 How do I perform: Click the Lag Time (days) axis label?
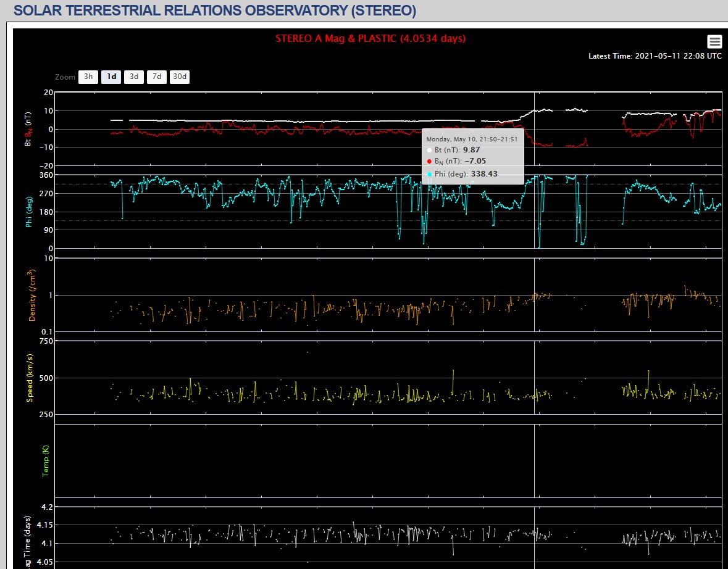(27, 541)
